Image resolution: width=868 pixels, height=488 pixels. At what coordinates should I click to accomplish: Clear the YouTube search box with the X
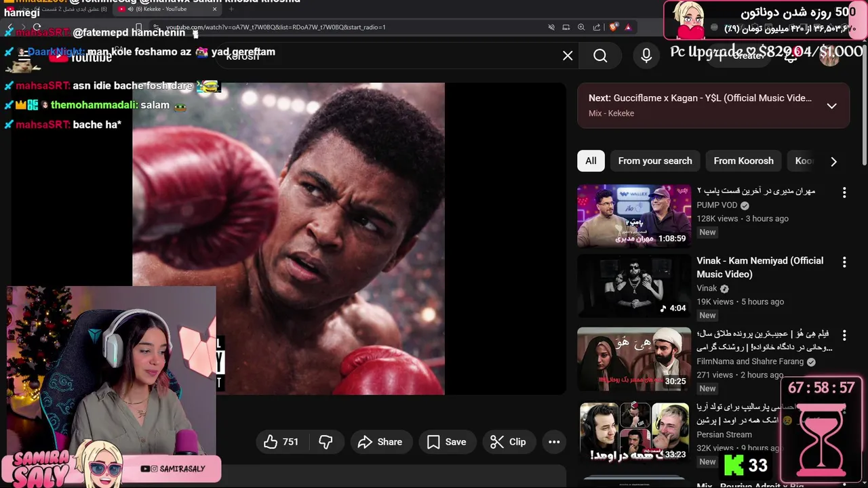coord(568,56)
